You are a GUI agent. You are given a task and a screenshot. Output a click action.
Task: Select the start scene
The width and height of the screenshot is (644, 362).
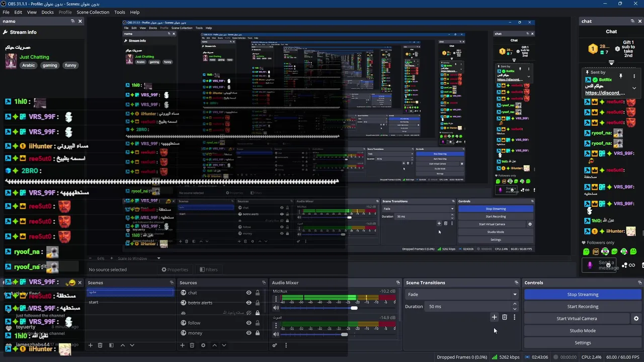tap(130, 302)
